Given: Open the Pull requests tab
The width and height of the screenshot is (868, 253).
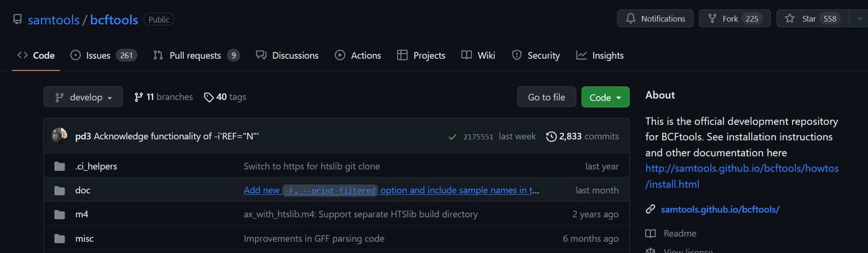Looking at the screenshot, I should [196, 56].
